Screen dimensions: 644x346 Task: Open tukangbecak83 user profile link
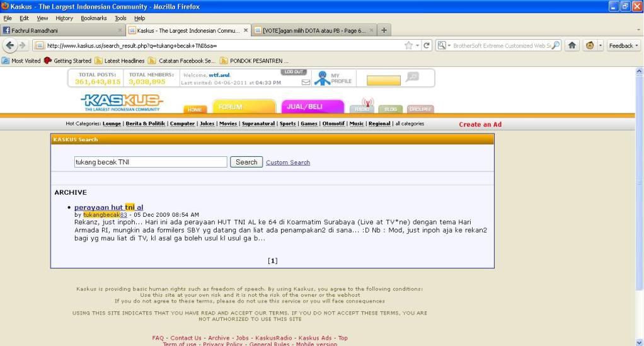(105, 214)
